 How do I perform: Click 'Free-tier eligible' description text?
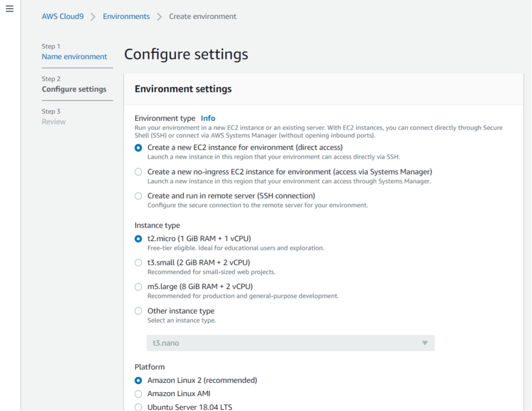click(236, 248)
